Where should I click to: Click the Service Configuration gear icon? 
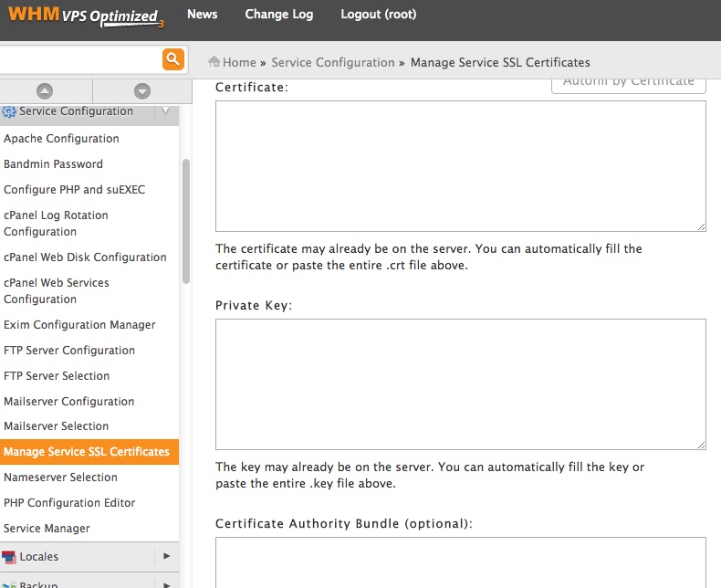point(9,111)
